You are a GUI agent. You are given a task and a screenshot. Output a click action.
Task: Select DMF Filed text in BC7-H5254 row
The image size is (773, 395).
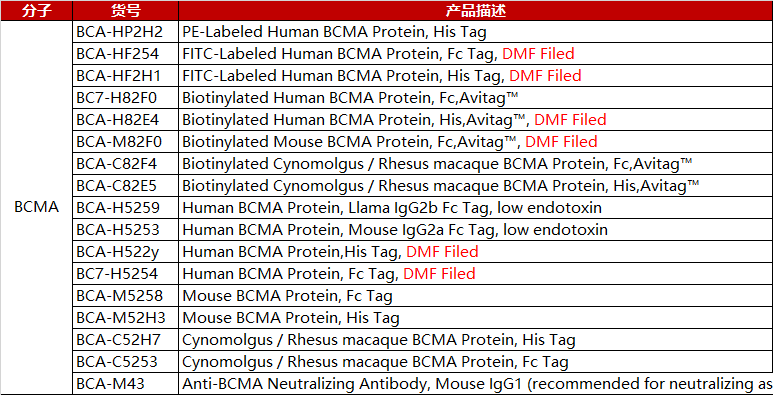[x=439, y=274]
